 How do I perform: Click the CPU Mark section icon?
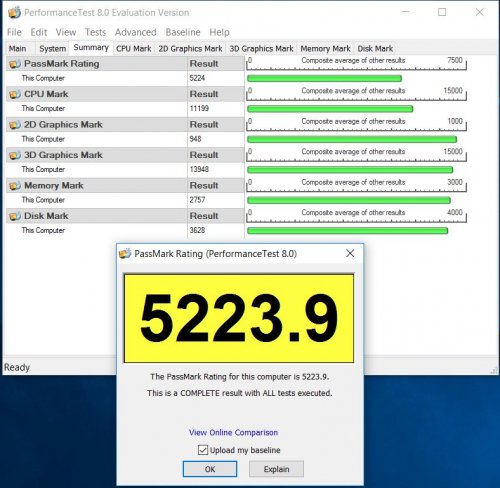pos(15,94)
